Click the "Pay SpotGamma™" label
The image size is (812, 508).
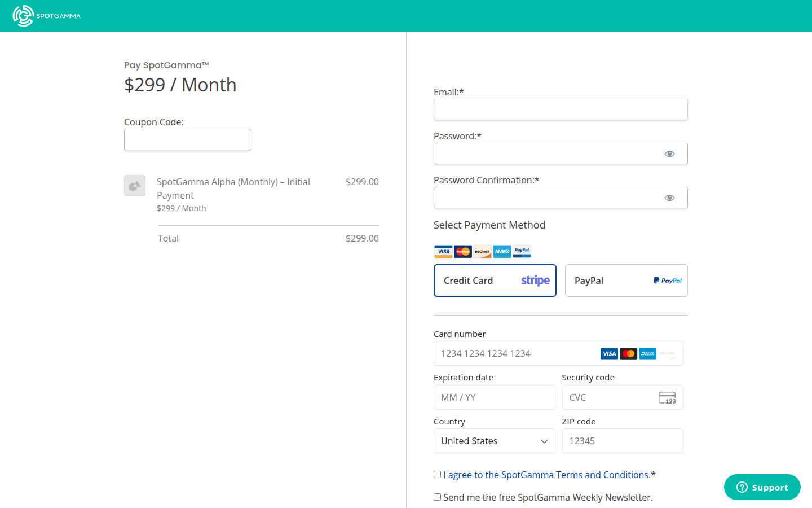(x=166, y=65)
